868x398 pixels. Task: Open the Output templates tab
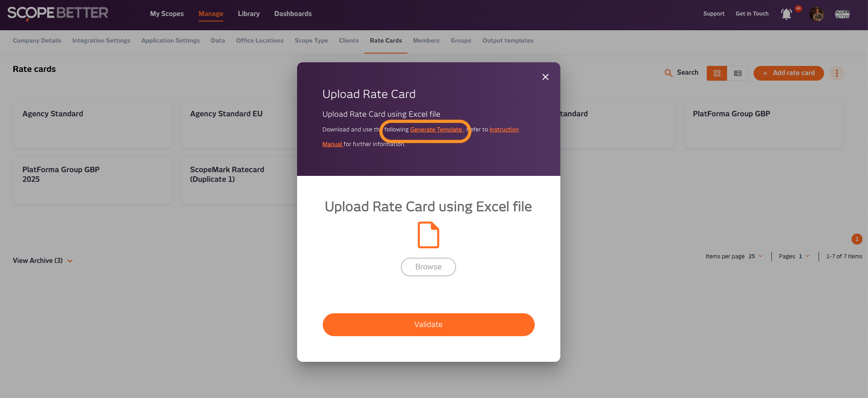click(x=508, y=40)
